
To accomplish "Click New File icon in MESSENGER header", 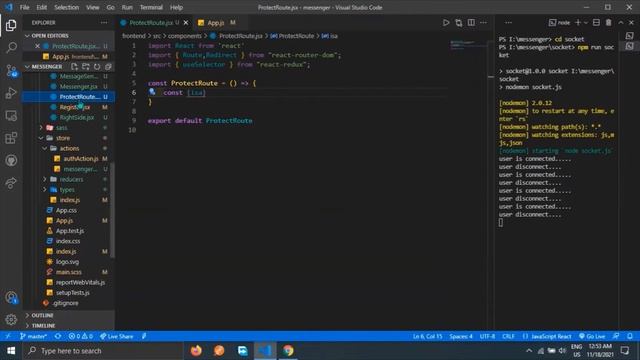I will 74,67.
